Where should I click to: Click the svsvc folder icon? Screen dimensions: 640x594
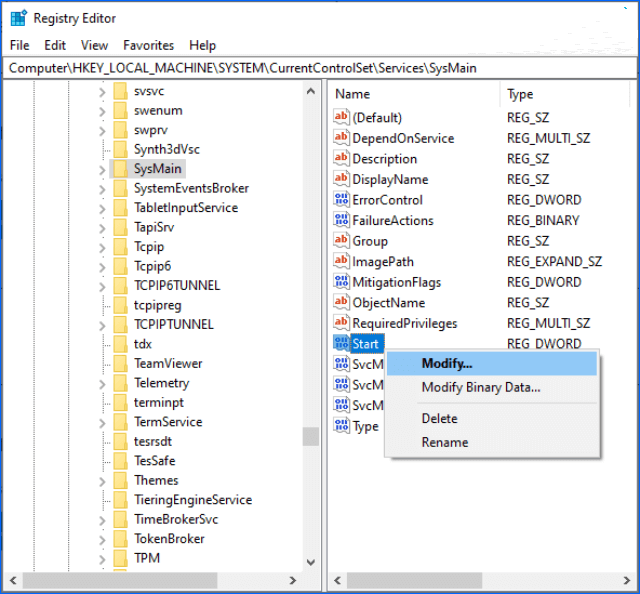120,91
